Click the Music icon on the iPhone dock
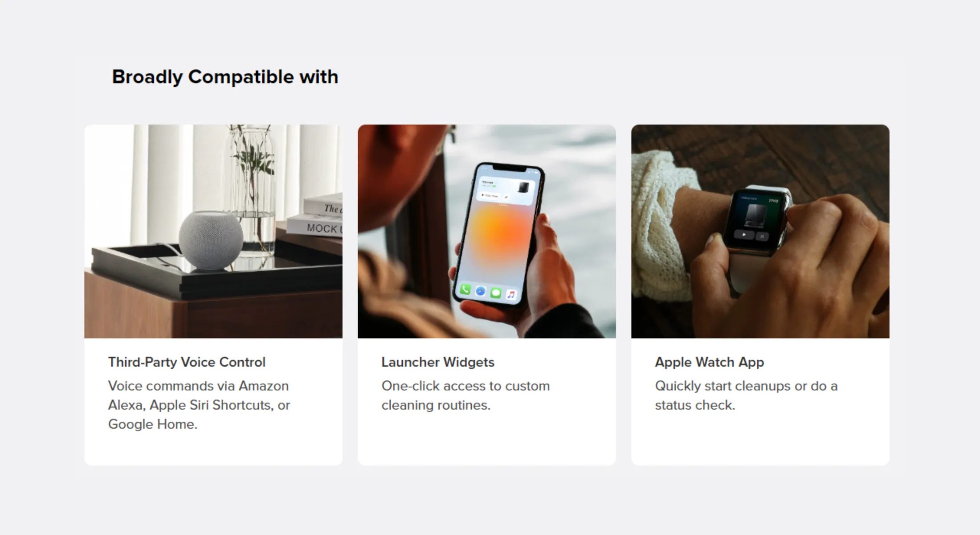Screen dimensions: 980x535 tap(511, 294)
